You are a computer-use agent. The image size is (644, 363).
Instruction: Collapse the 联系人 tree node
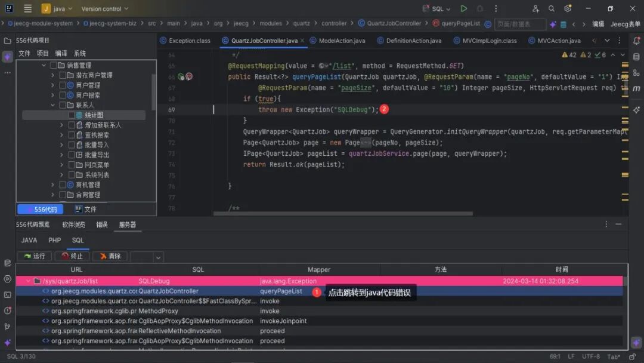(52, 105)
